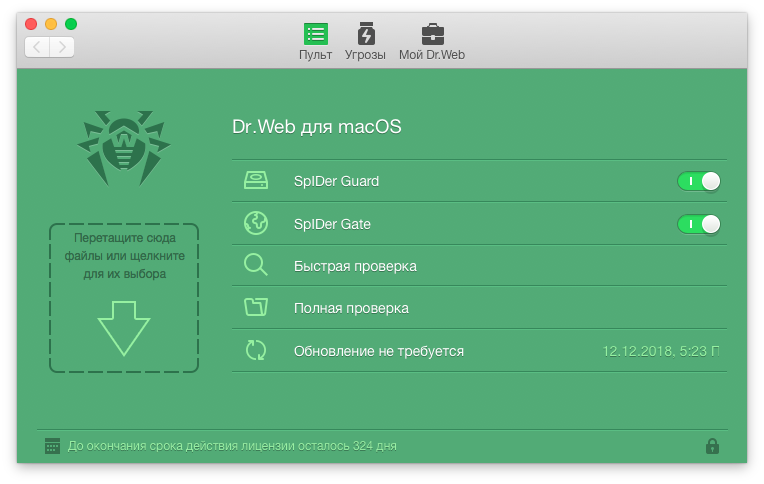Switch to the Мой Dr.Web tab label
This screenshot has width=764, height=484.
point(432,55)
